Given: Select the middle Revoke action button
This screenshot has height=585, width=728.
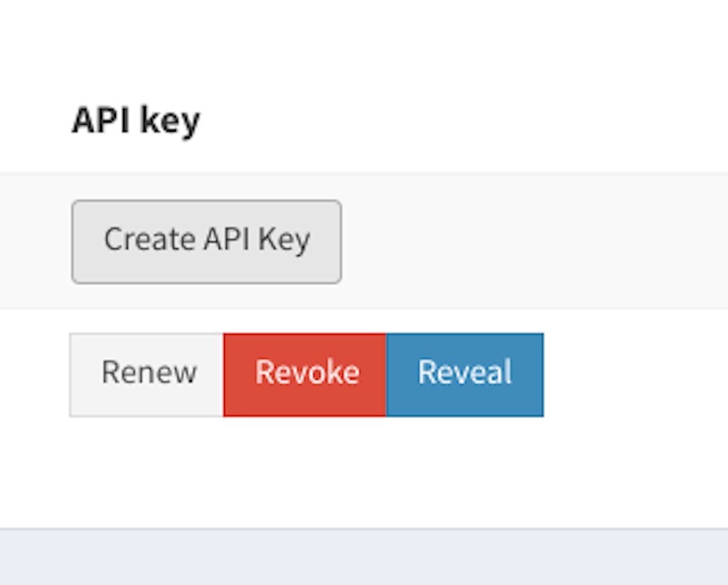Looking at the screenshot, I should 305,374.
